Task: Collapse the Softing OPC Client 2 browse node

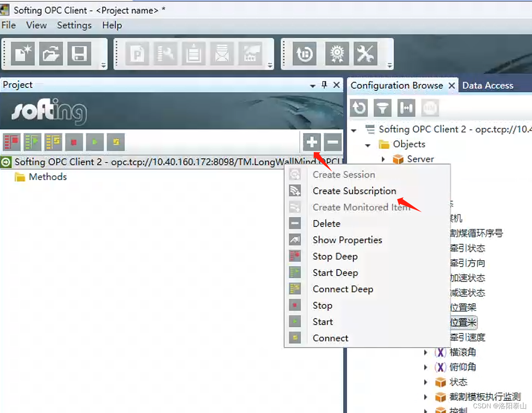Action: (354, 130)
